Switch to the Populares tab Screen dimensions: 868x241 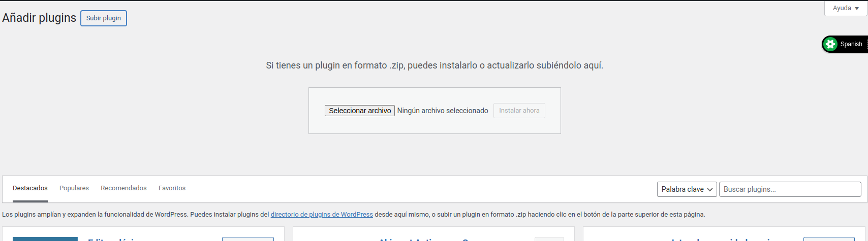coord(74,188)
